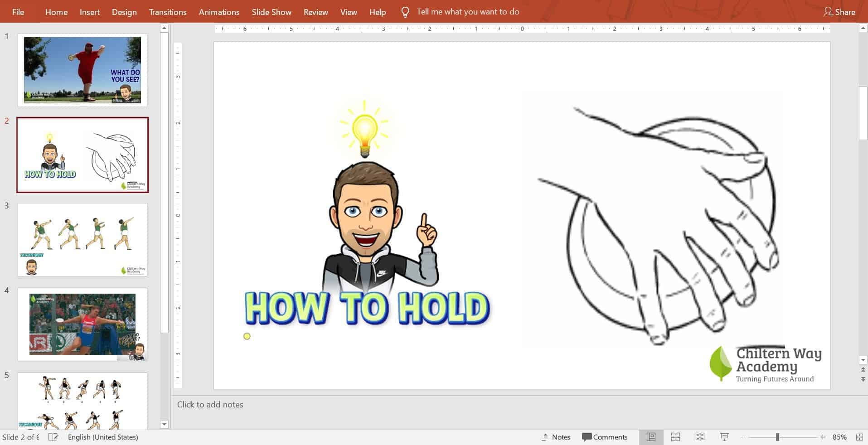Toggle the Notes pane button
This screenshot has width=868, height=445.
pyautogui.click(x=556, y=437)
